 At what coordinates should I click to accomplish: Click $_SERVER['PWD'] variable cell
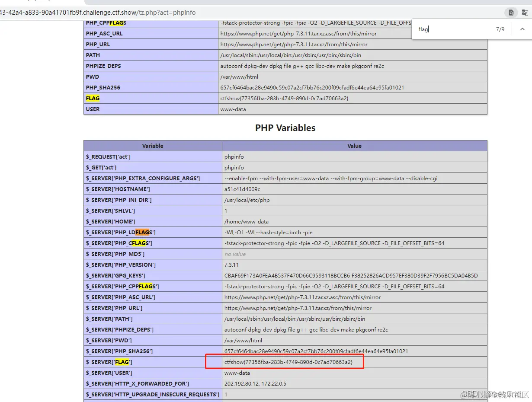coord(153,340)
